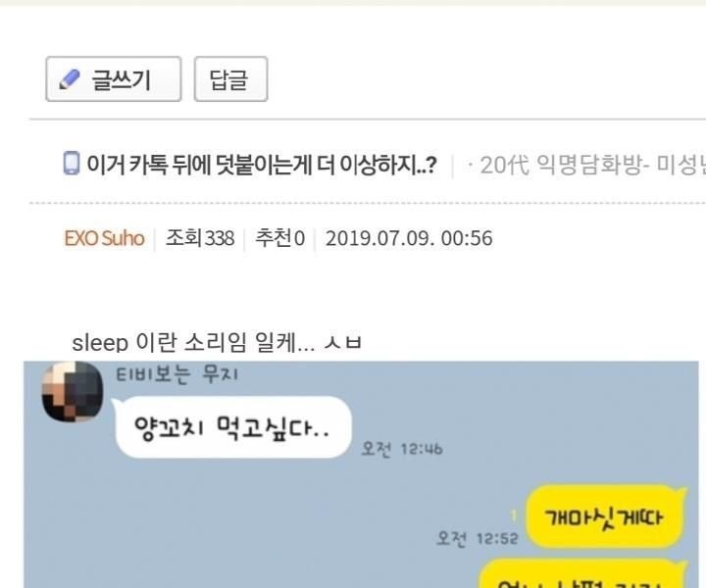706x588 pixels.
Task: Click the unread count 1 beside the yellow bubble
Action: click(514, 515)
